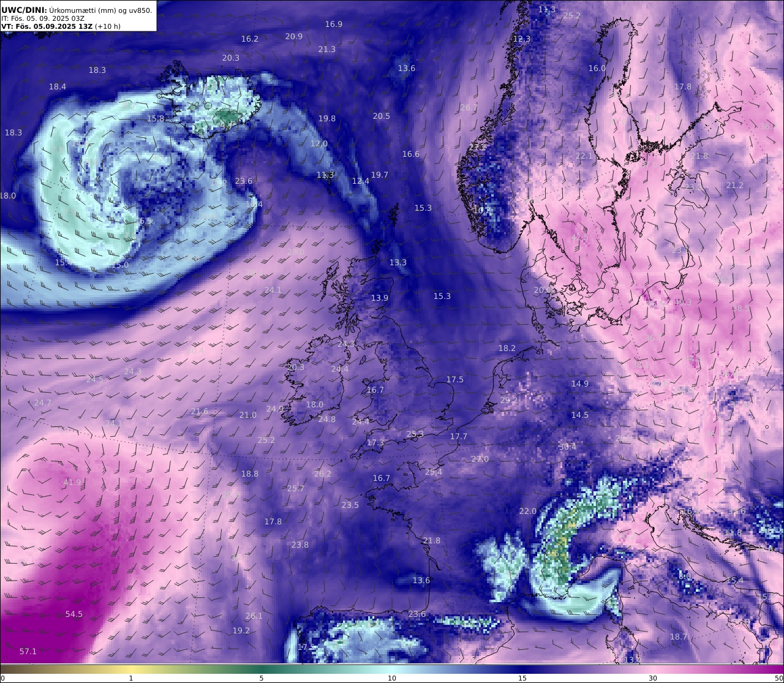The height and width of the screenshot is (683, 784).
Task: Click the map value 20.9
Action: 294,37
